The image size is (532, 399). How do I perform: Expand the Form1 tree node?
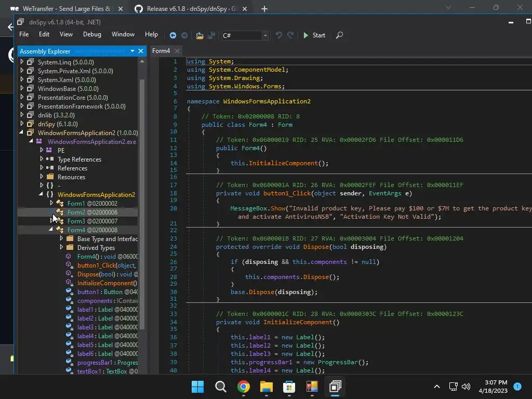(51, 204)
